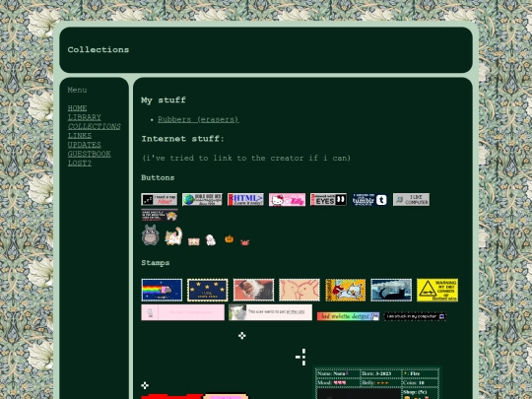Screen dimensions: 532x399
Task: Click the 'Collections' page title
Action: tap(99, 50)
